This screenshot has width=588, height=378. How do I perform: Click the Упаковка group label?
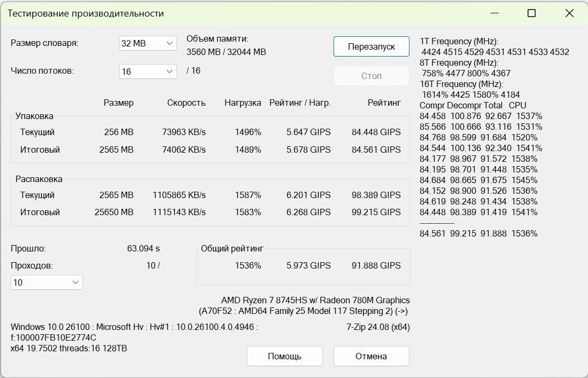(x=34, y=115)
